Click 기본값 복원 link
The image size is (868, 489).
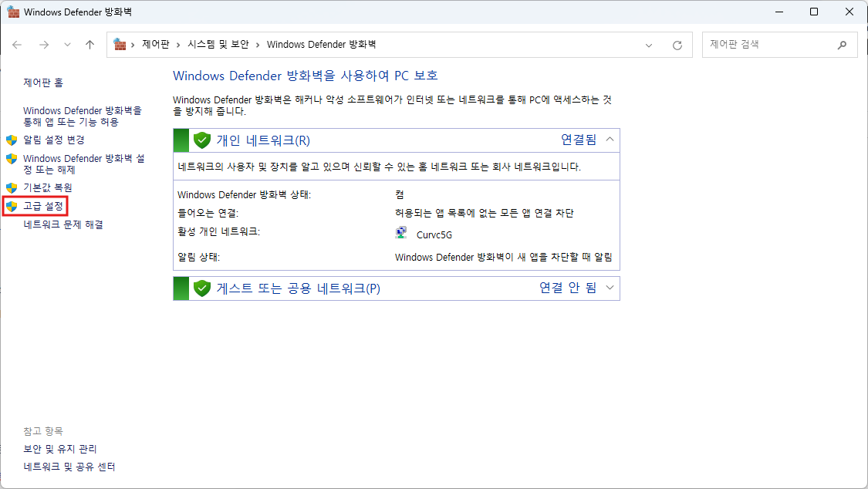pyautogui.click(x=48, y=187)
